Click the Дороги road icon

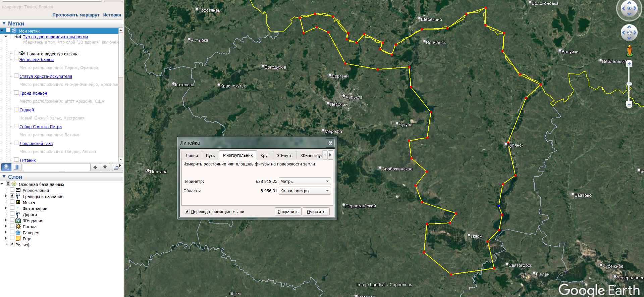[18, 214]
